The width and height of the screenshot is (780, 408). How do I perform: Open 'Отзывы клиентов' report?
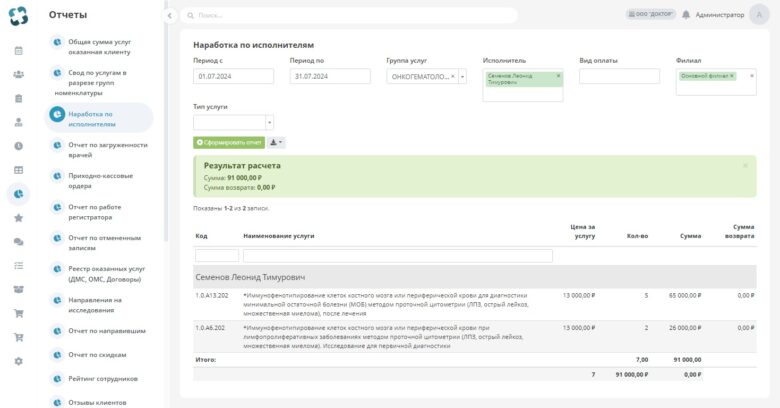pyautogui.click(x=99, y=403)
